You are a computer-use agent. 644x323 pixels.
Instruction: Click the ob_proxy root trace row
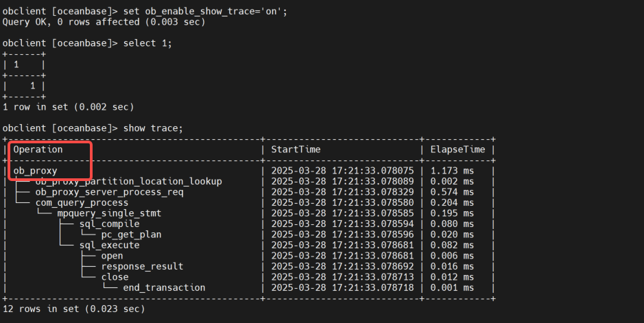pyautogui.click(x=36, y=171)
